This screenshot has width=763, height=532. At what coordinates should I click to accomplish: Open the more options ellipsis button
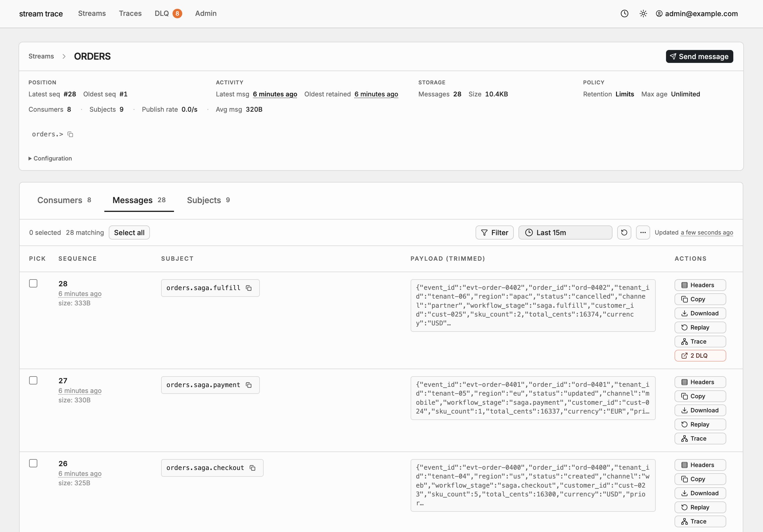tap(643, 232)
